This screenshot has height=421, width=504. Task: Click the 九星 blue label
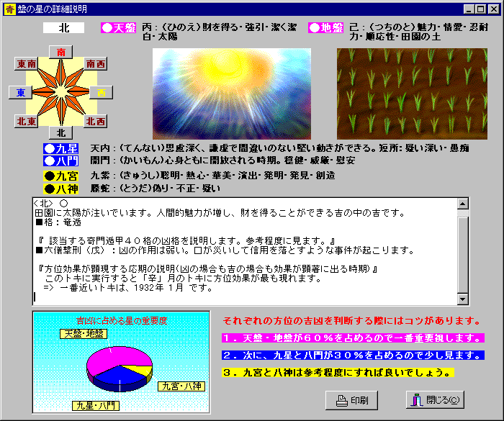tap(60, 148)
